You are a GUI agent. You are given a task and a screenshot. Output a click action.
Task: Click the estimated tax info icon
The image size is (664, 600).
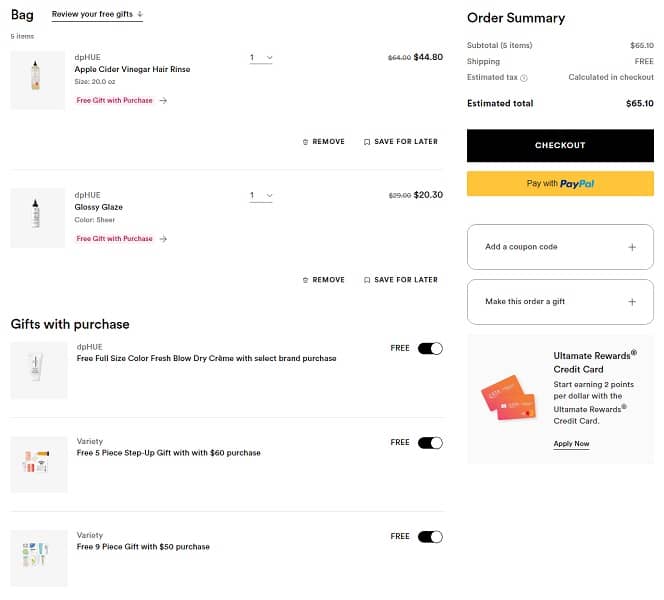524,78
